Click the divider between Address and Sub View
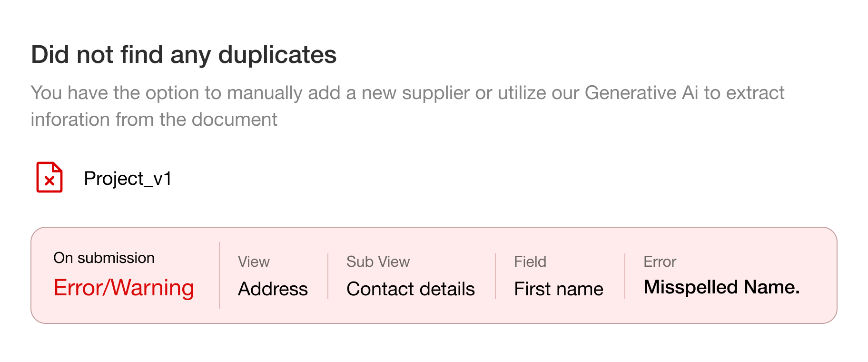 coord(328,276)
